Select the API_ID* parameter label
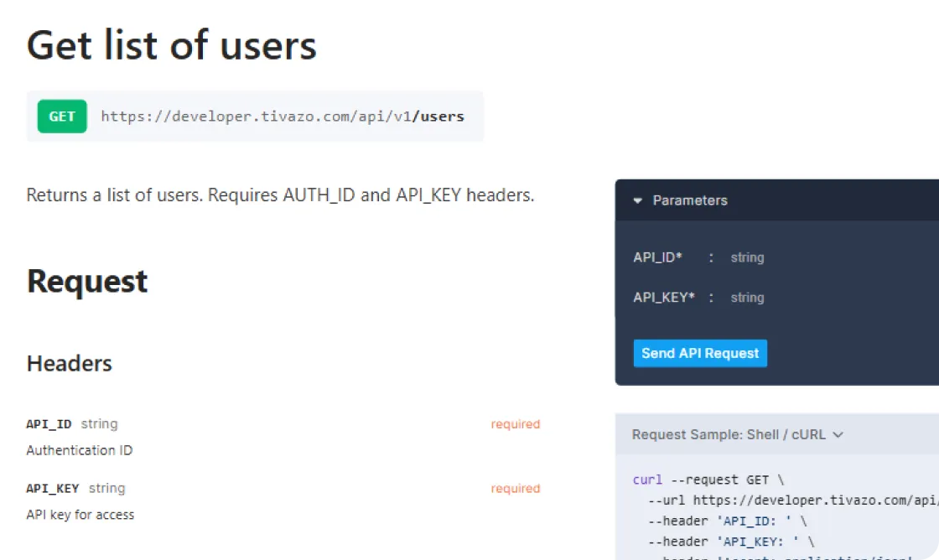Viewport: 939px width, 560px height. tap(656, 257)
